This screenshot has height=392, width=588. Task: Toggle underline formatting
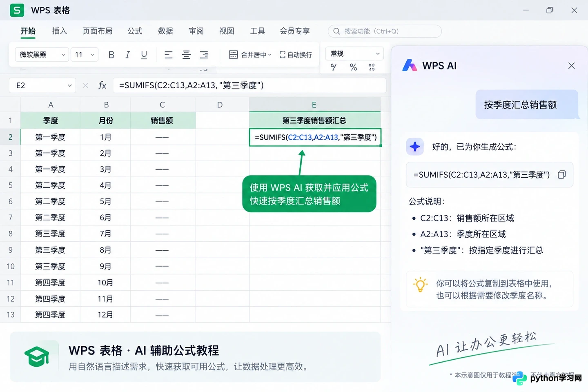click(144, 55)
